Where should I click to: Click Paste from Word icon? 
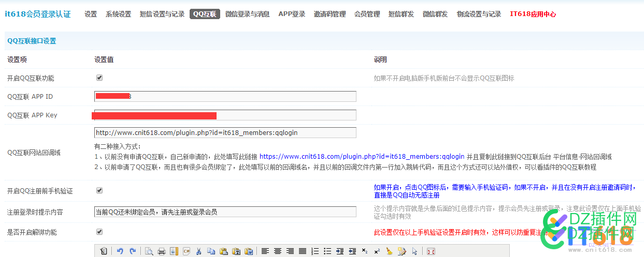pyautogui.click(x=249, y=251)
